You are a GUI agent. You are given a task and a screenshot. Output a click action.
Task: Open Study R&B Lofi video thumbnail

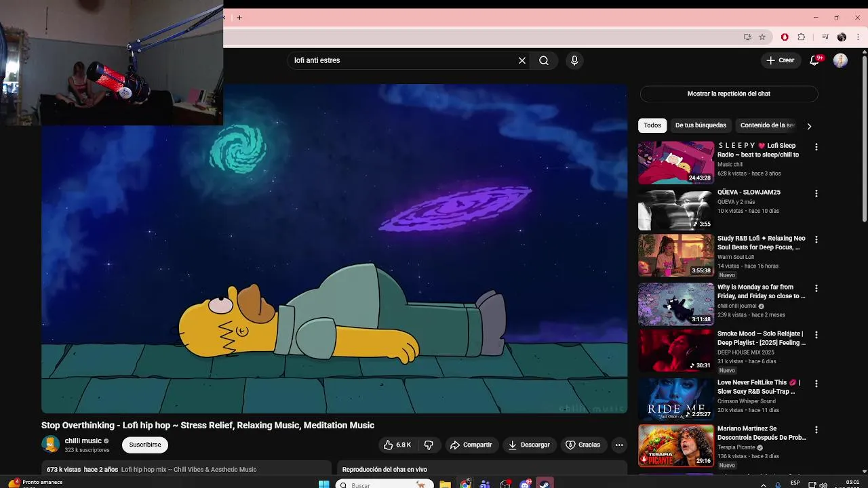tap(676, 256)
